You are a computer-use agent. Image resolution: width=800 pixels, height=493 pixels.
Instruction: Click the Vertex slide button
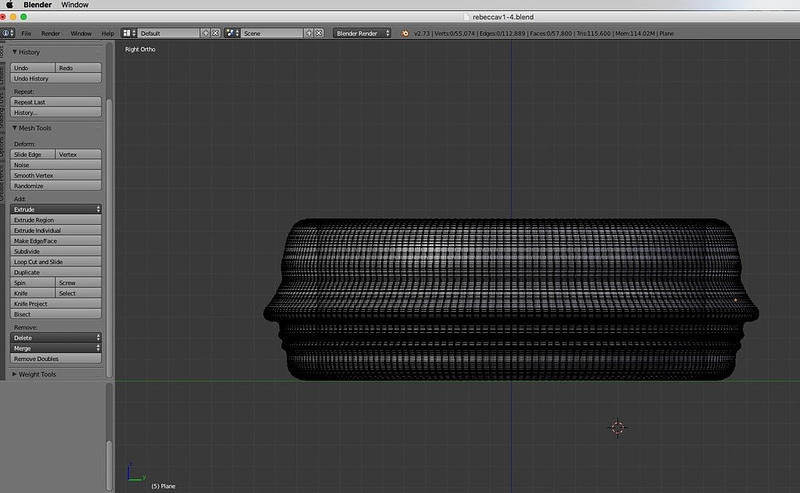[x=78, y=154]
